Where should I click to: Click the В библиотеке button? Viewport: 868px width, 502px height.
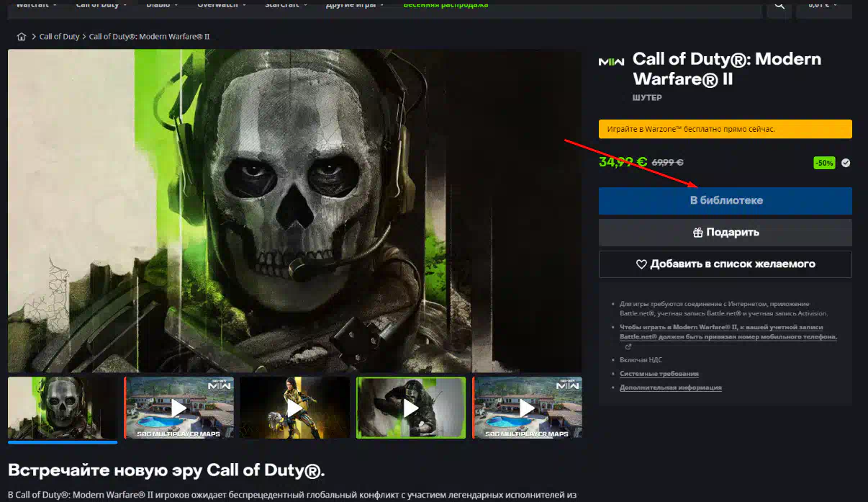point(725,201)
